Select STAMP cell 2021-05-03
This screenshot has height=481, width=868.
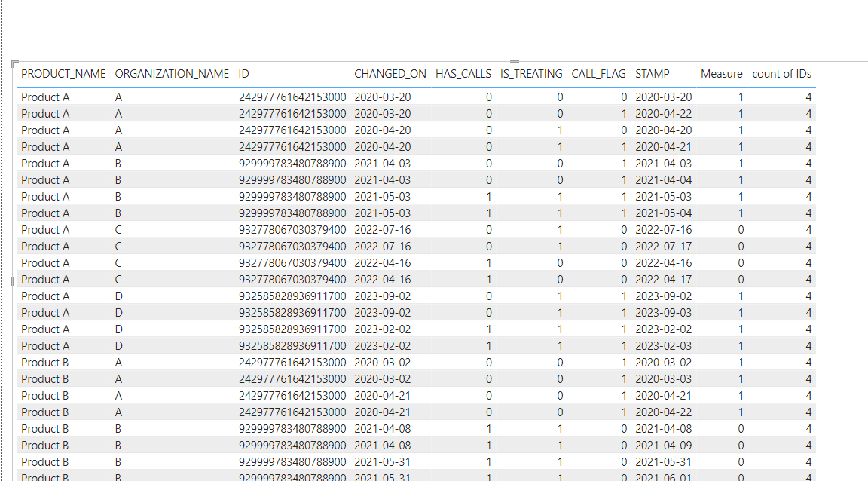coord(663,197)
